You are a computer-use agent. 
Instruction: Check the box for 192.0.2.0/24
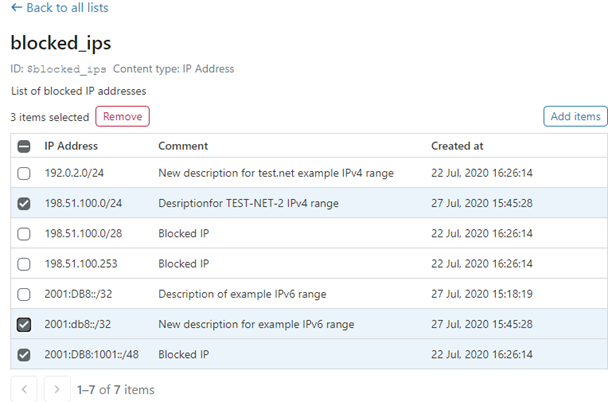(25, 173)
